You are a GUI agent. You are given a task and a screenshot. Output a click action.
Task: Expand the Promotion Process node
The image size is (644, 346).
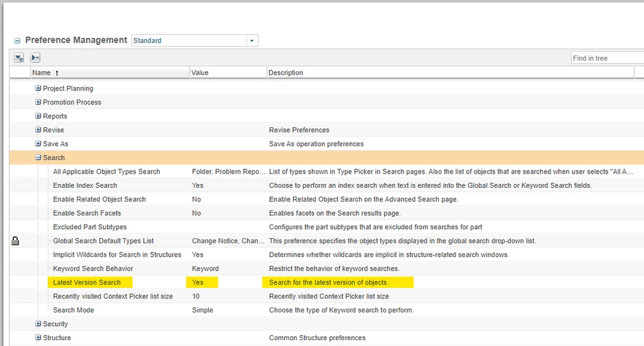click(38, 102)
